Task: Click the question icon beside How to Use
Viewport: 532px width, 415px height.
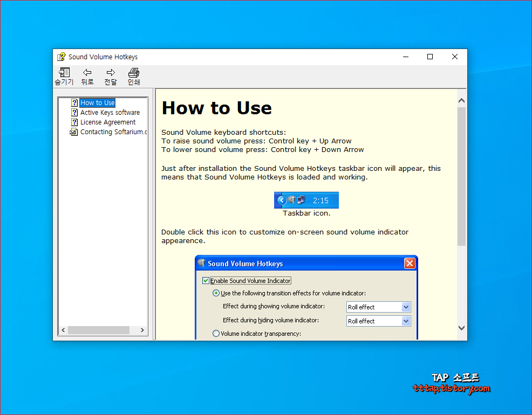Action: [x=74, y=102]
